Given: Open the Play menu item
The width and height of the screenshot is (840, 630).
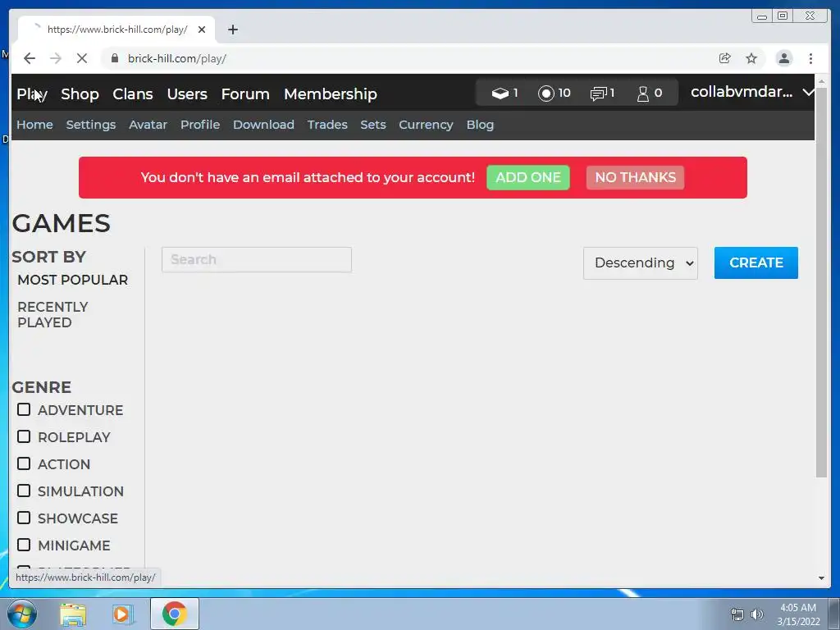Looking at the screenshot, I should pos(32,94).
